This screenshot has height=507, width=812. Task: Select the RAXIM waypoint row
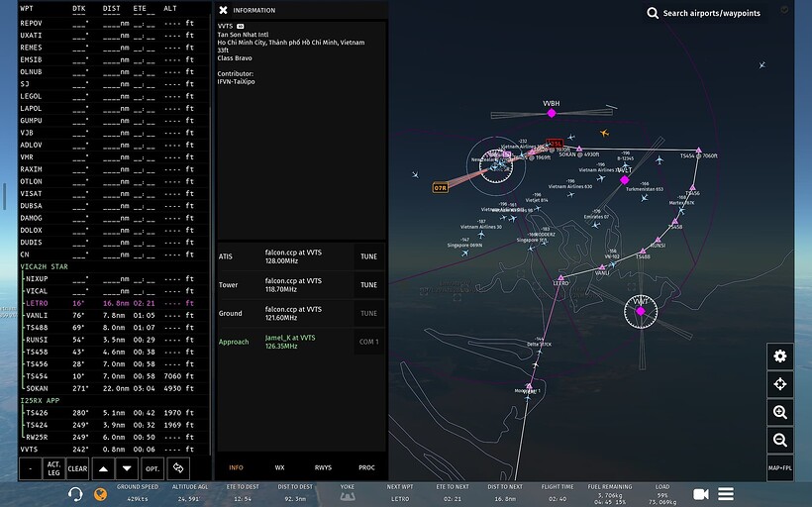click(x=113, y=169)
